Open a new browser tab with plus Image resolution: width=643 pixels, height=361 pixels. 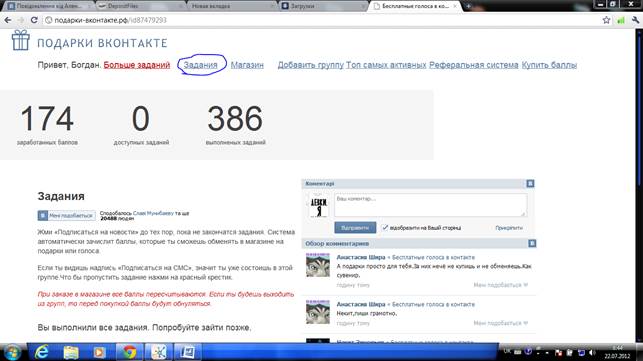coord(468,6)
